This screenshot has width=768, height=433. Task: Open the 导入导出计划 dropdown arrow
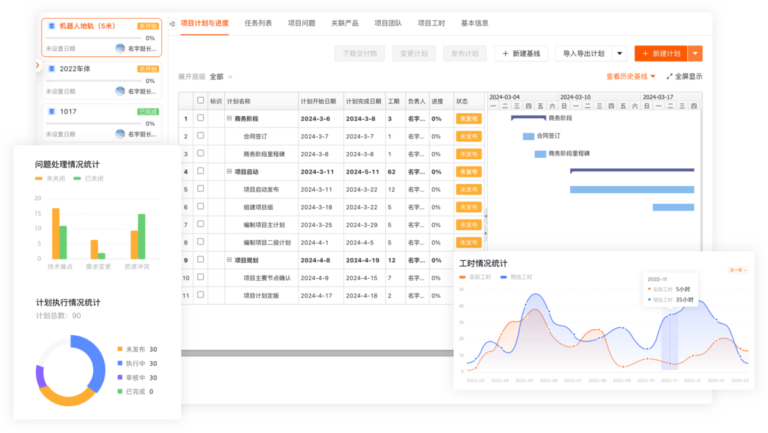pyautogui.click(x=620, y=53)
